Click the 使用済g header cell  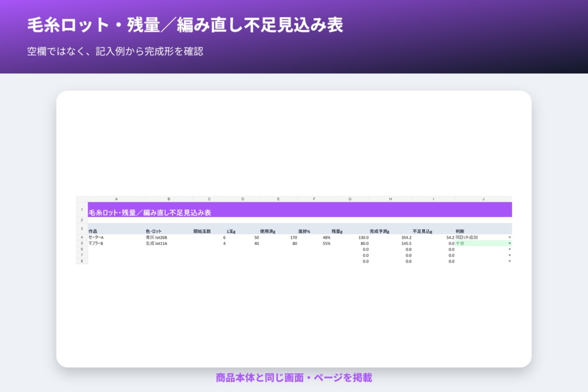click(x=278, y=228)
